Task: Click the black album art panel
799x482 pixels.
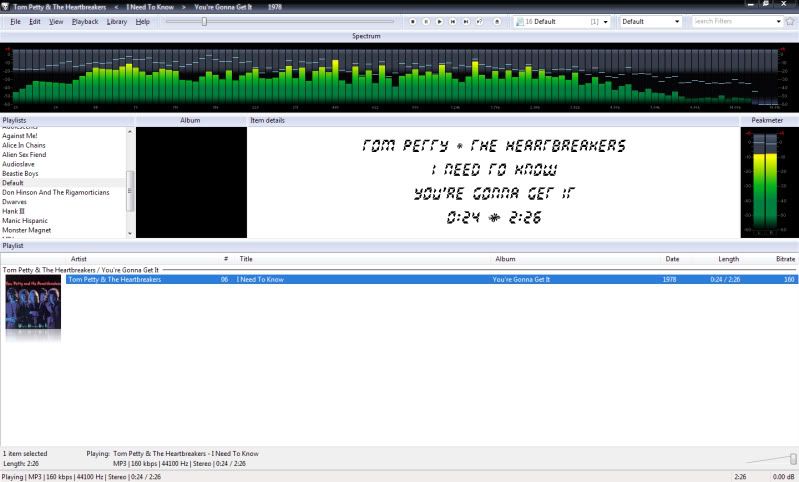Action: [191, 182]
